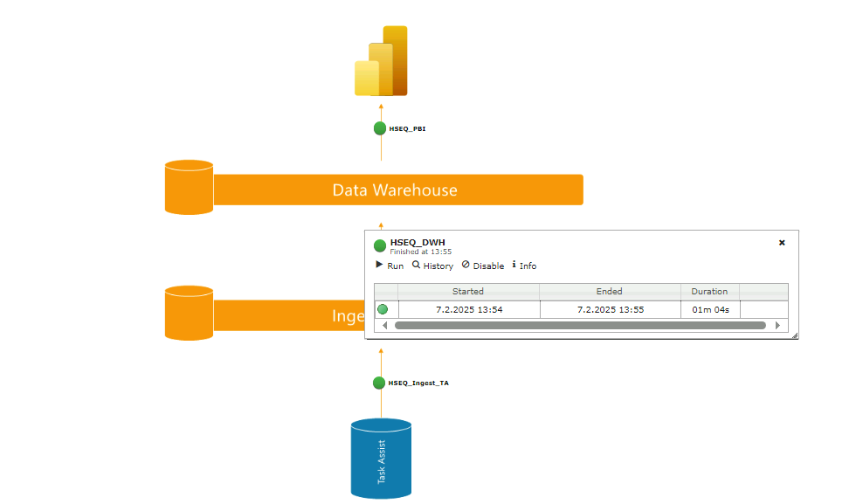Screen dimensions: 863x504
Task: Click the left scroll arrow in the popup
Action: pos(384,324)
